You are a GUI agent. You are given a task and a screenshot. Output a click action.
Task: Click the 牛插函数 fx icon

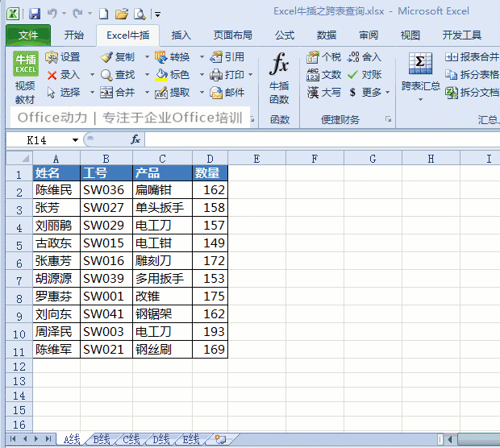[279, 64]
